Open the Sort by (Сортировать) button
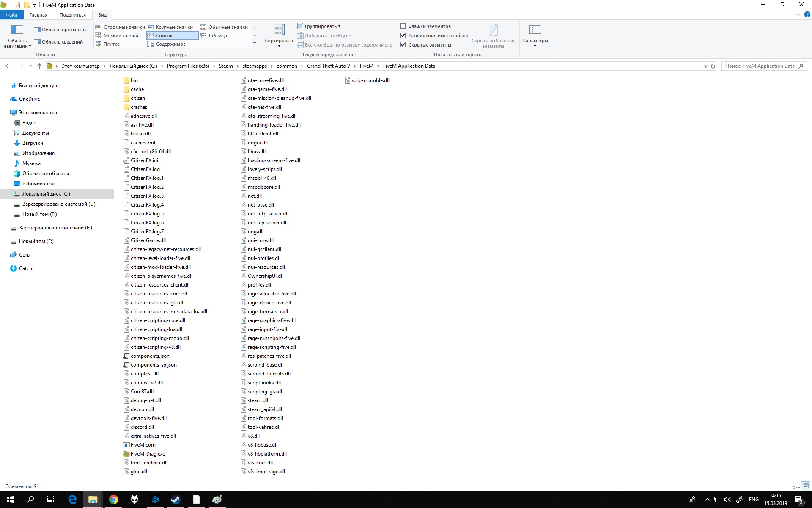 tap(279, 35)
